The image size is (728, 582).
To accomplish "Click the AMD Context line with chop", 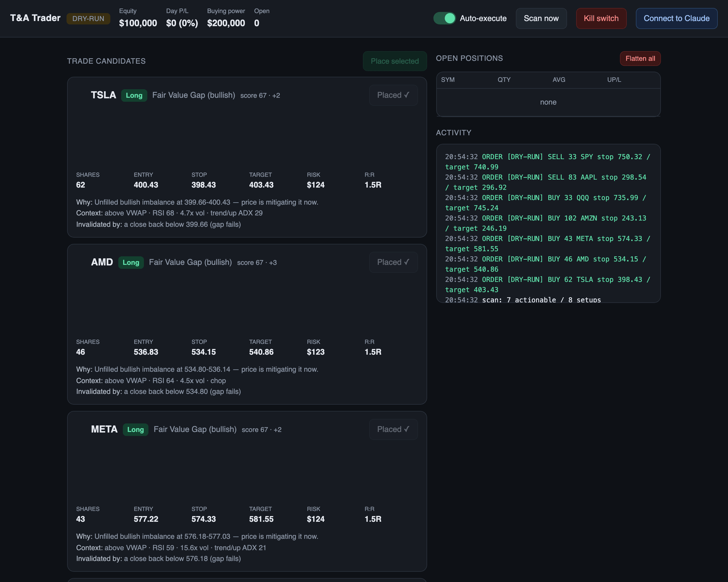I will point(151,381).
